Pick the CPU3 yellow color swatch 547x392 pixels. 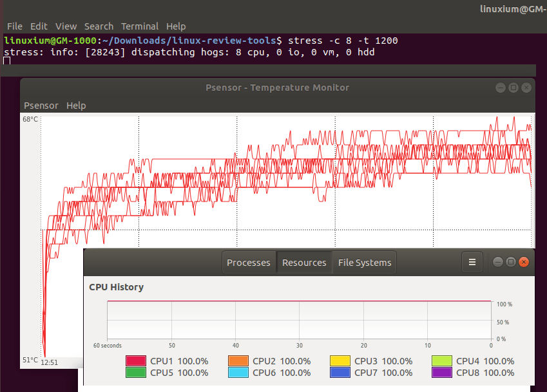(340, 361)
